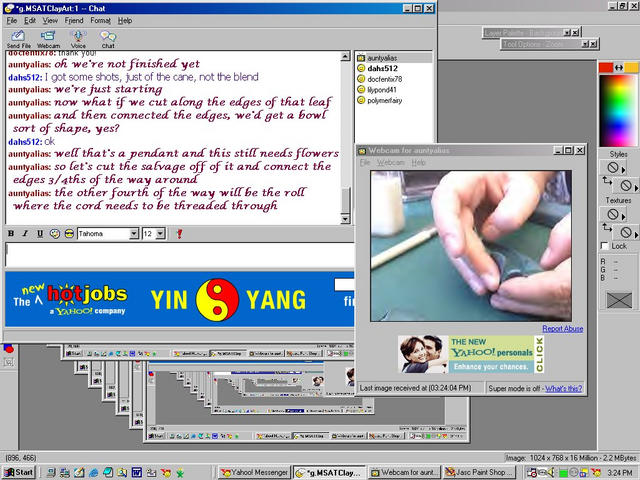Switch to Jasc Paint Shop taskbar button

point(479,473)
